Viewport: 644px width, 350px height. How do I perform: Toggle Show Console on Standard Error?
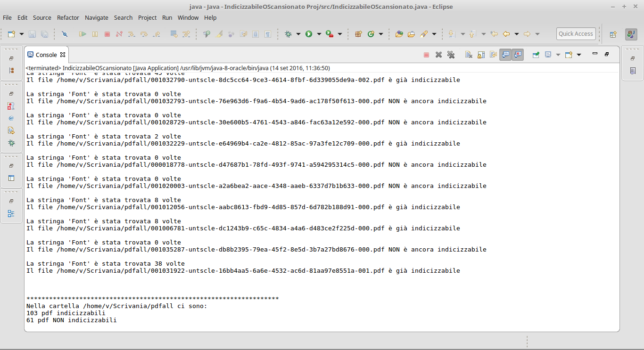tap(518, 55)
